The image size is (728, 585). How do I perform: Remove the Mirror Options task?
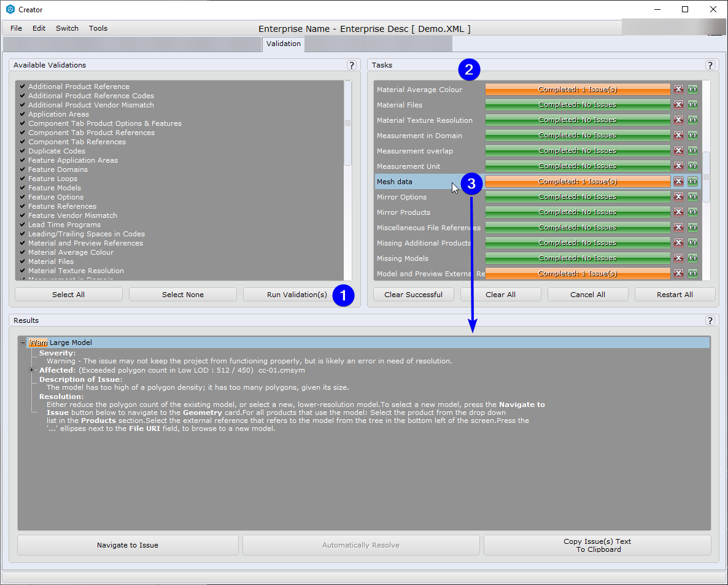(x=678, y=196)
